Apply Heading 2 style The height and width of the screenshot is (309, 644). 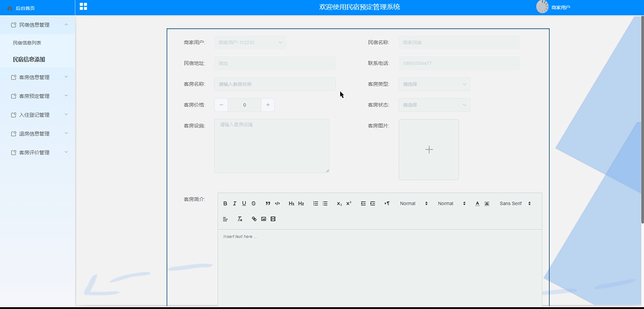pos(301,203)
